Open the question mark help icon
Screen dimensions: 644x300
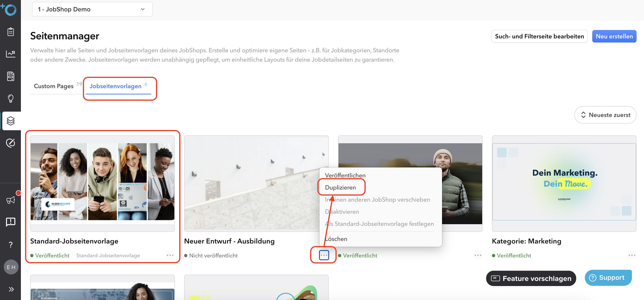10,244
